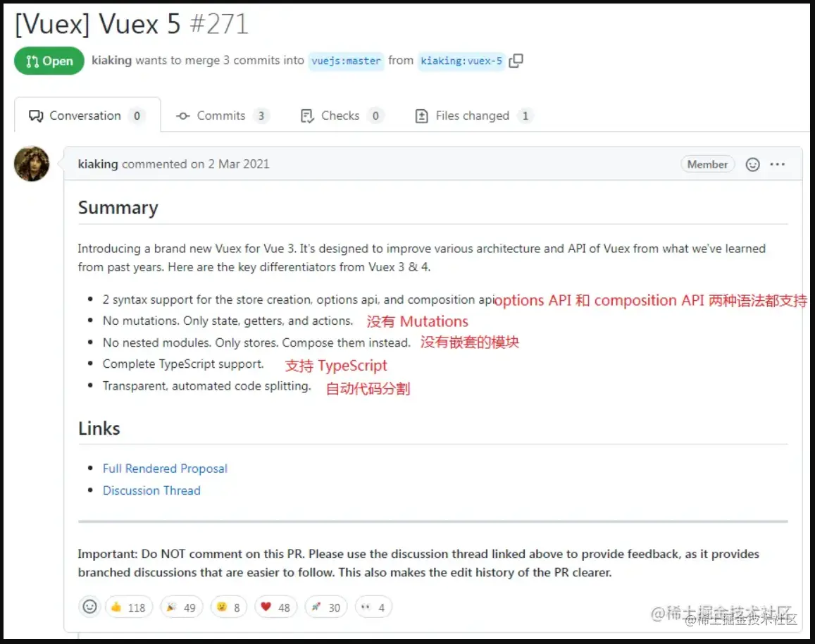Open the Full Rendered Proposal link
The image size is (815, 644).
click(x=165, y=469)
